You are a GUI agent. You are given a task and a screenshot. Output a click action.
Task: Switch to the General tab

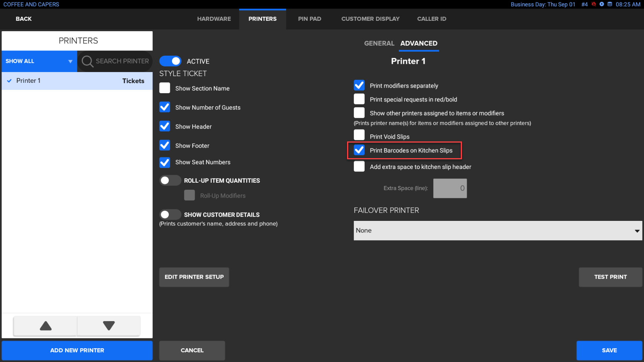(379, 43)
